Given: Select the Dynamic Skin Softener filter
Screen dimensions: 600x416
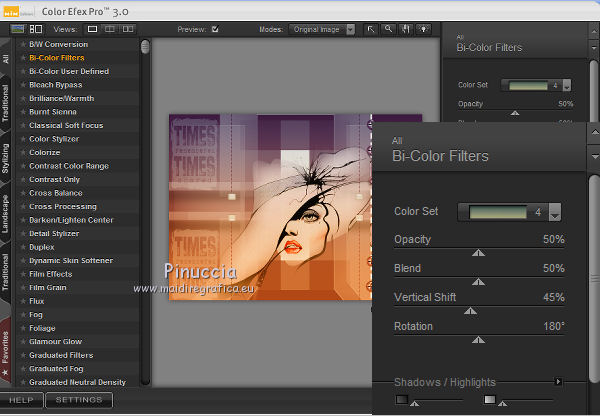Looking at the screenshot, I should click(x=71, y=261).
